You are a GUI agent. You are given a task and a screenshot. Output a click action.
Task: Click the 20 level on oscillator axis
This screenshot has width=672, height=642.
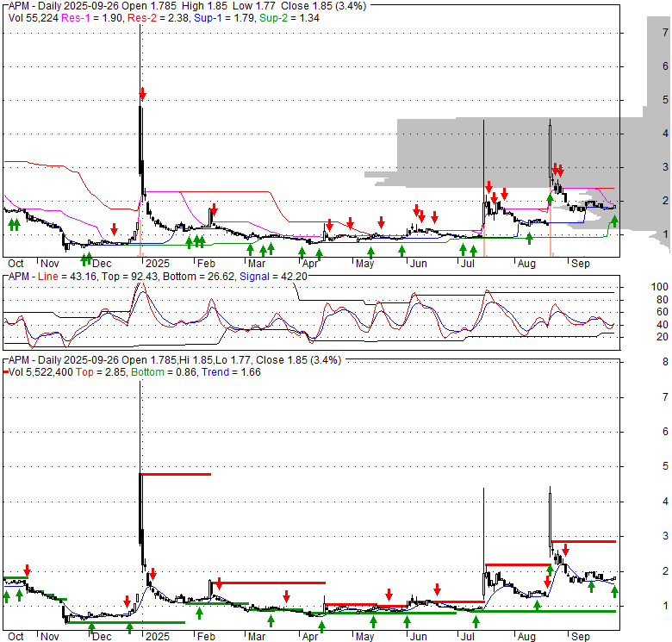(x=663, y=337)
